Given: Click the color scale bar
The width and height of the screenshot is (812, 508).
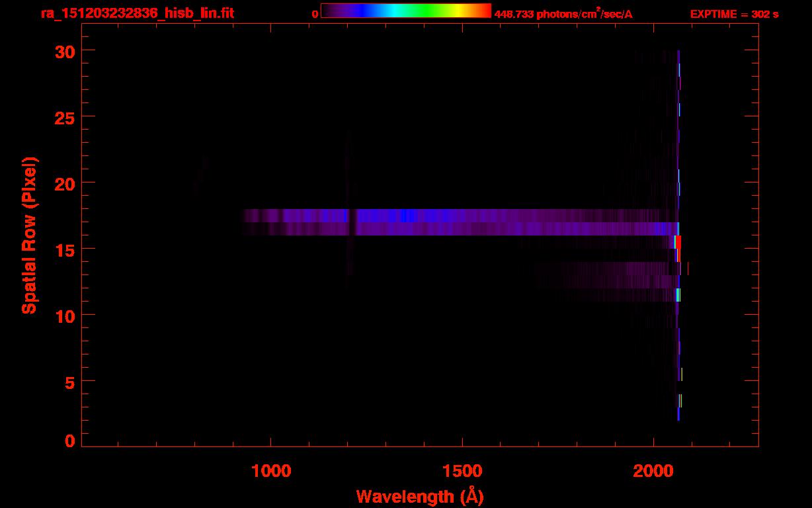Looking at the screenshot, I should click(x=406, y=11).
